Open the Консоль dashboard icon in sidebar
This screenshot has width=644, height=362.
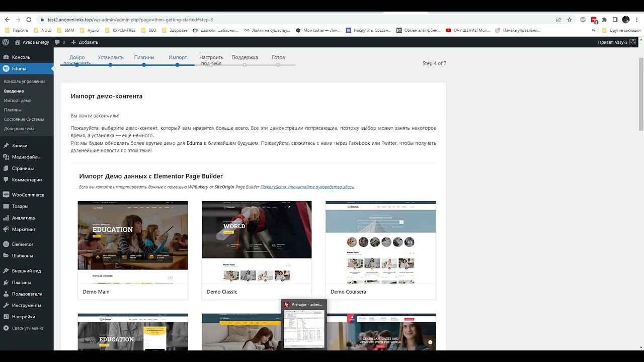[6, 57]
